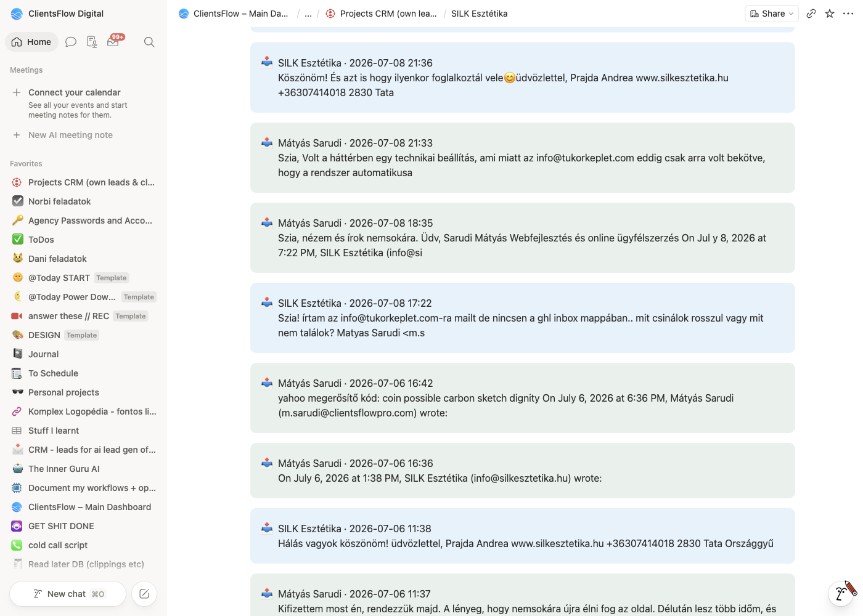Open the inbox with 99+ badge
The height and width of the screenshot is (616, 863).
[x=114, y=41]
